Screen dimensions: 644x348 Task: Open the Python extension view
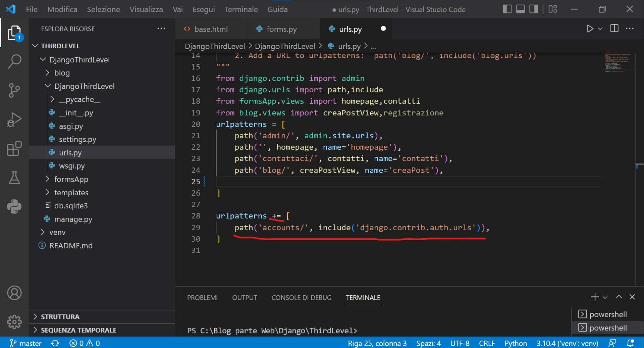pos(14,206)
